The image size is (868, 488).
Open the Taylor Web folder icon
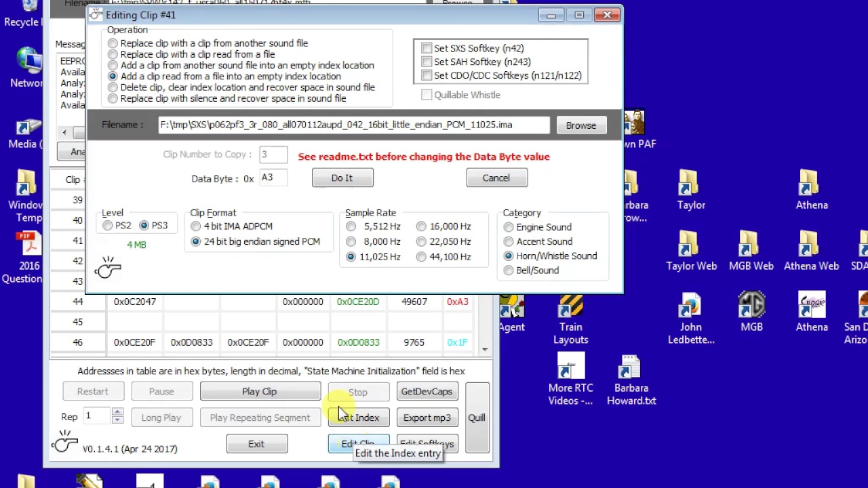click(x=691, y=251)
